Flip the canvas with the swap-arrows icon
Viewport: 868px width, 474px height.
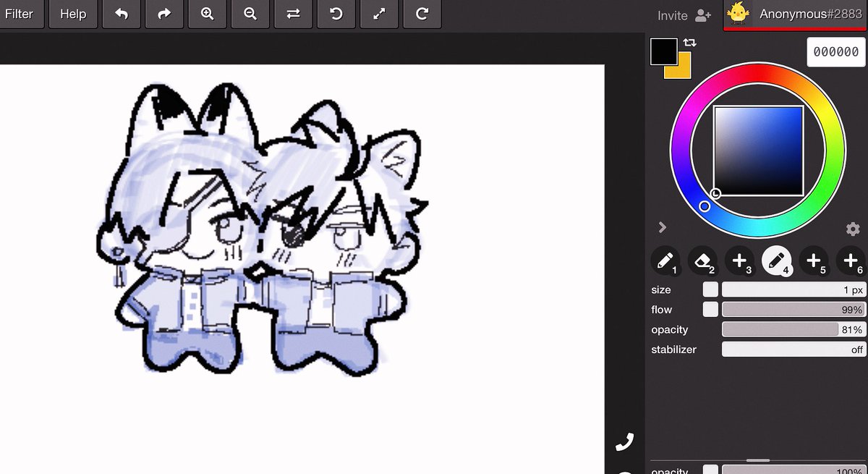point(293,14)
